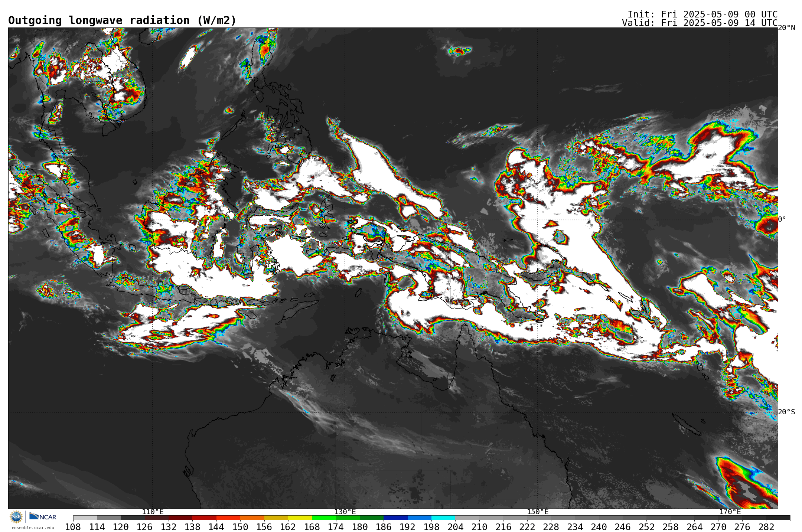Click the colorbar value 258
Screen dimensions: 802x532
pos(671,527)
